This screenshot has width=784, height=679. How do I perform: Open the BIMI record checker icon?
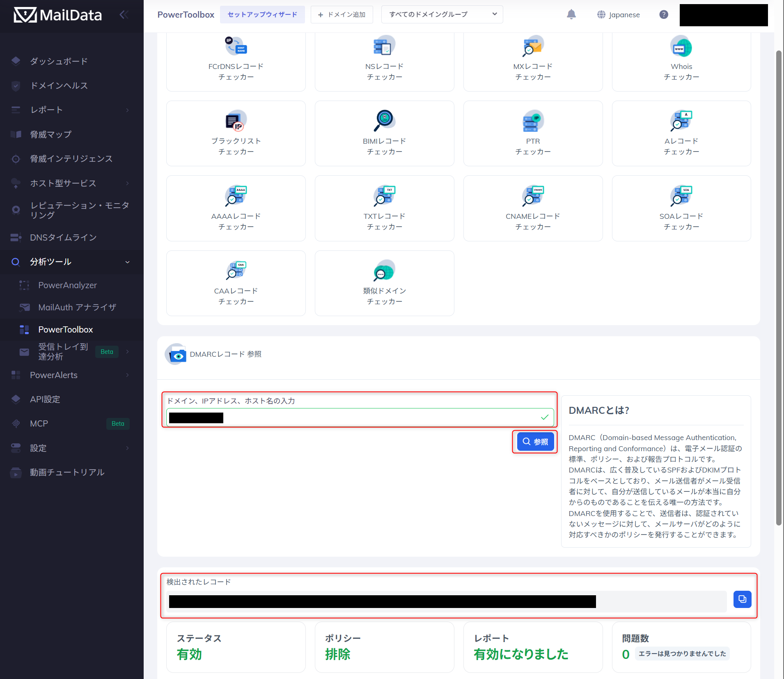pyautogui.click(x=384, y=121)
